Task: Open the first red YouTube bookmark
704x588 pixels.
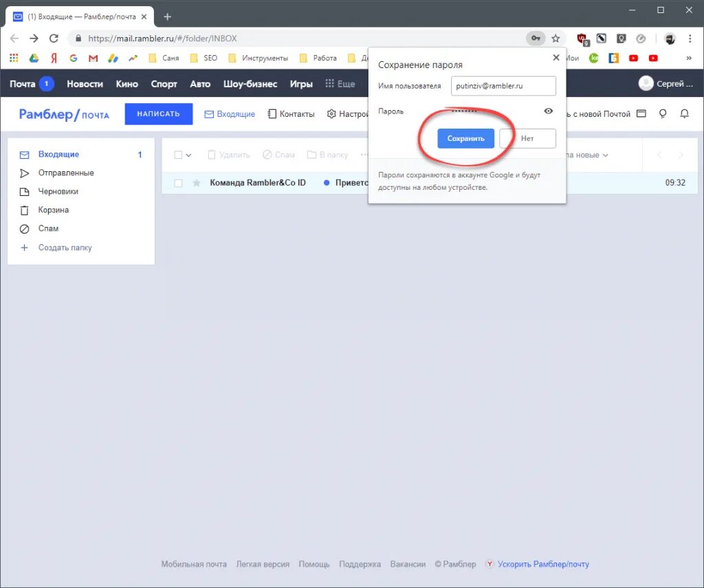Action: (633, 58)
